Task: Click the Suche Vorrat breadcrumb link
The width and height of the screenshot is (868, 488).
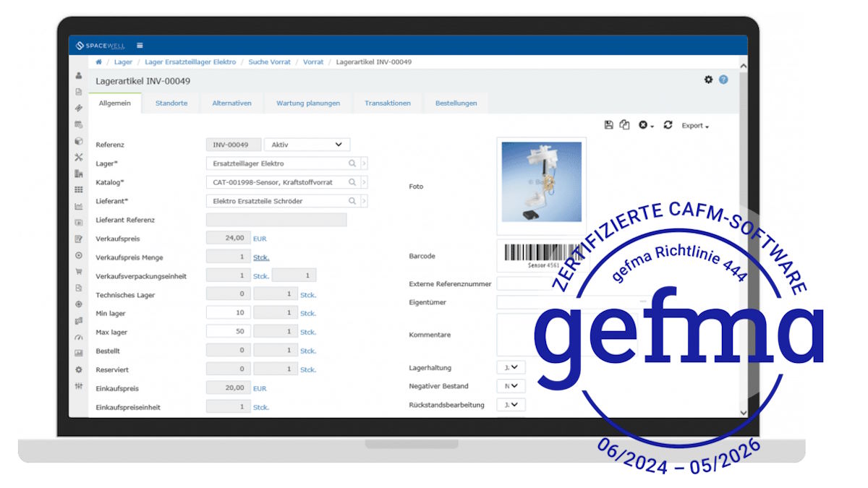Action: (x=269, y=62)
